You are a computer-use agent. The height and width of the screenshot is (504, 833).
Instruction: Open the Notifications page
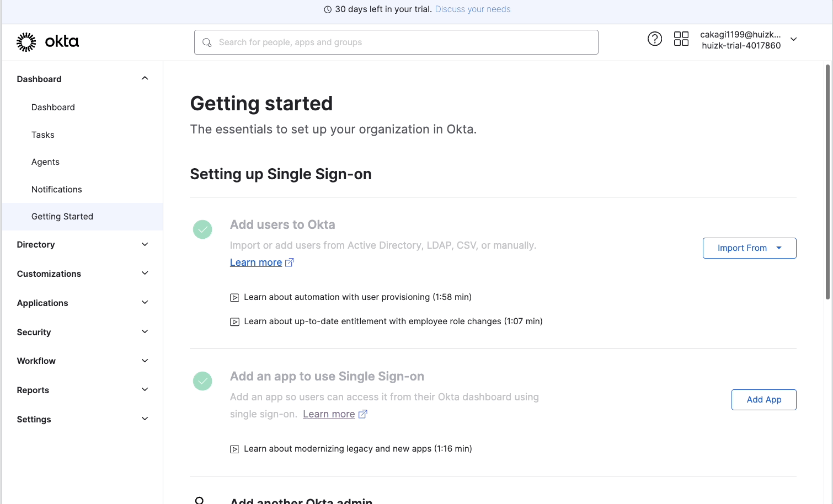56,189
